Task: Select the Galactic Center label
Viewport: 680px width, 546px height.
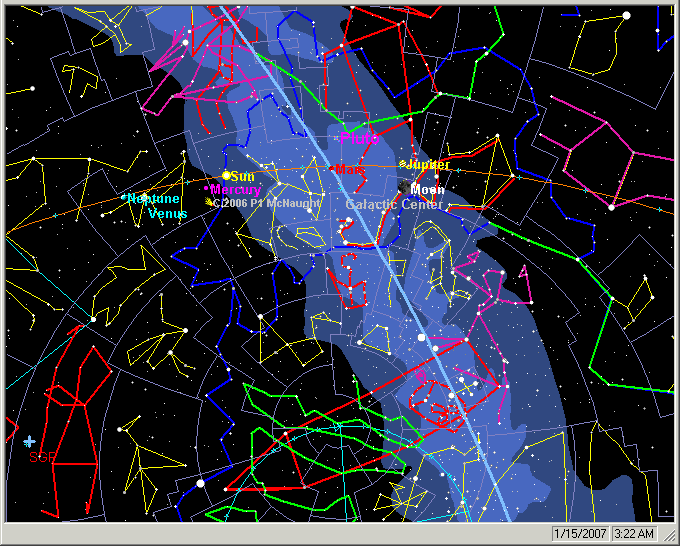Action: pyautogui.click(x=393, y=204)
